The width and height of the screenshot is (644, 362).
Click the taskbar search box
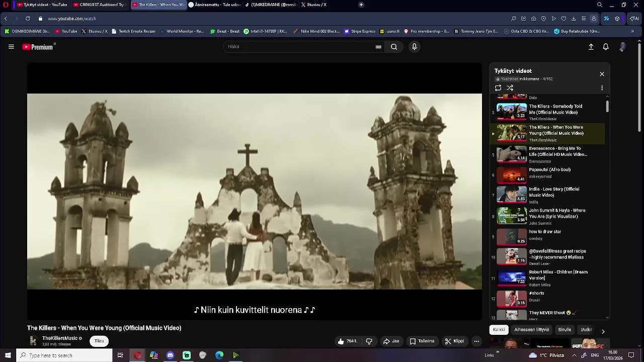coord(64,355)
